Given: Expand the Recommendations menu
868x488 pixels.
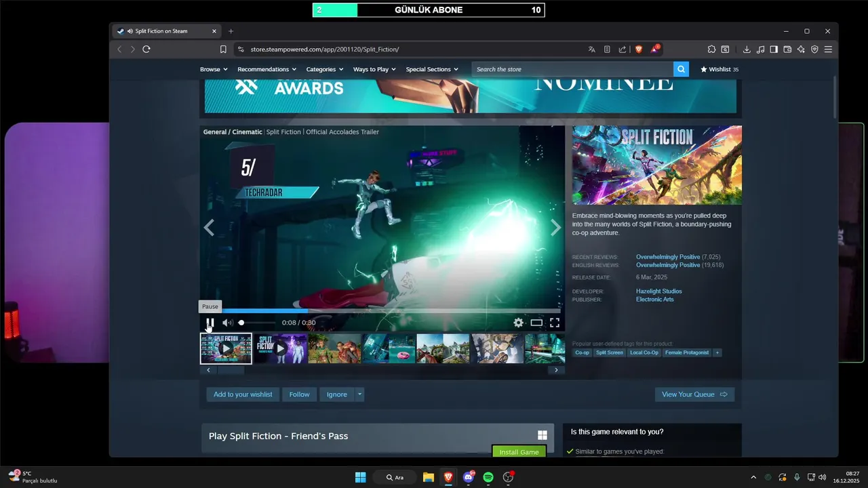Looking at the screenshot, I should 267,69.
